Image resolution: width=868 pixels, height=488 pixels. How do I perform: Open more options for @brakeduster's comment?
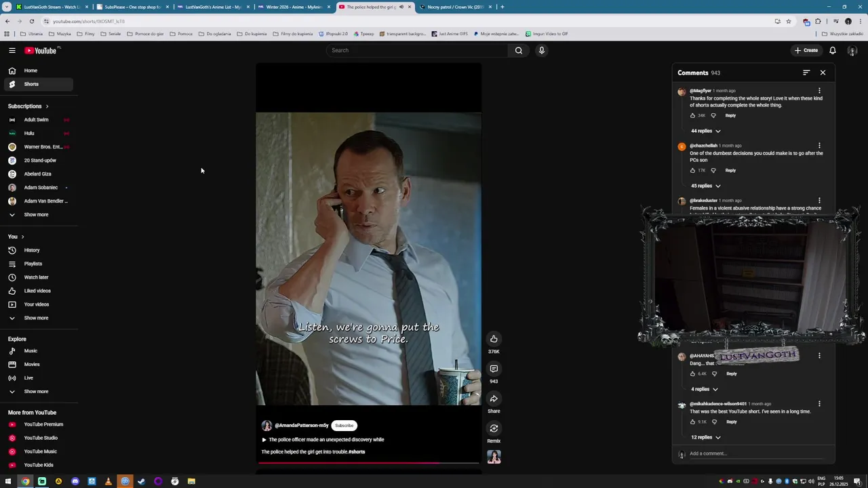click(x=819, y=201)
